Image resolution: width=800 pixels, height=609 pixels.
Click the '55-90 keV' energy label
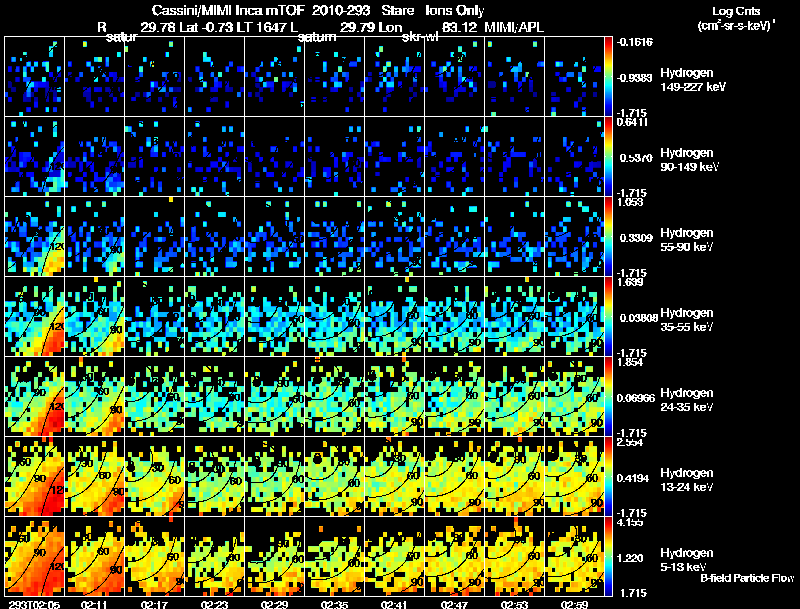point(686,247)
